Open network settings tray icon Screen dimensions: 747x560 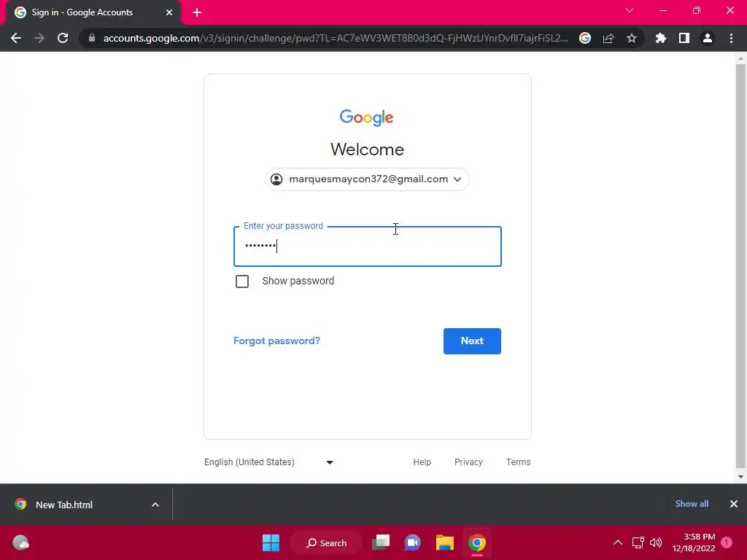[x=638, y=542]
